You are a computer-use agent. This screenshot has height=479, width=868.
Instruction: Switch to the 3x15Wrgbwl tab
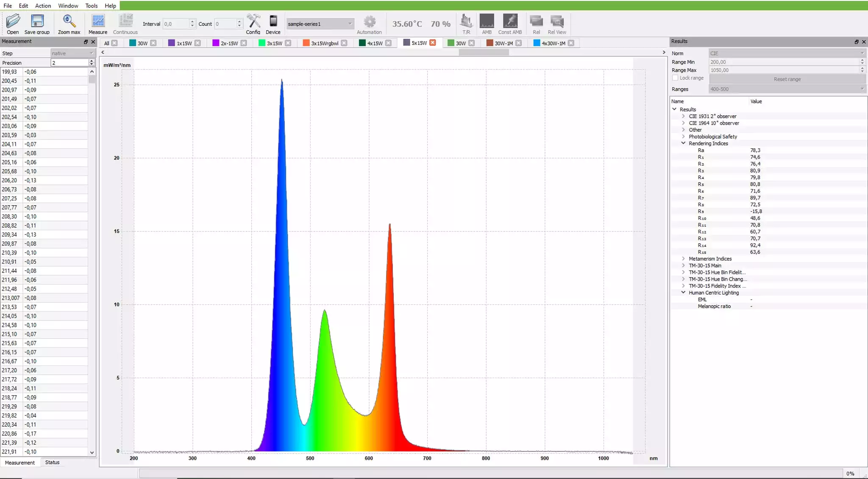[x=324, y=43]
